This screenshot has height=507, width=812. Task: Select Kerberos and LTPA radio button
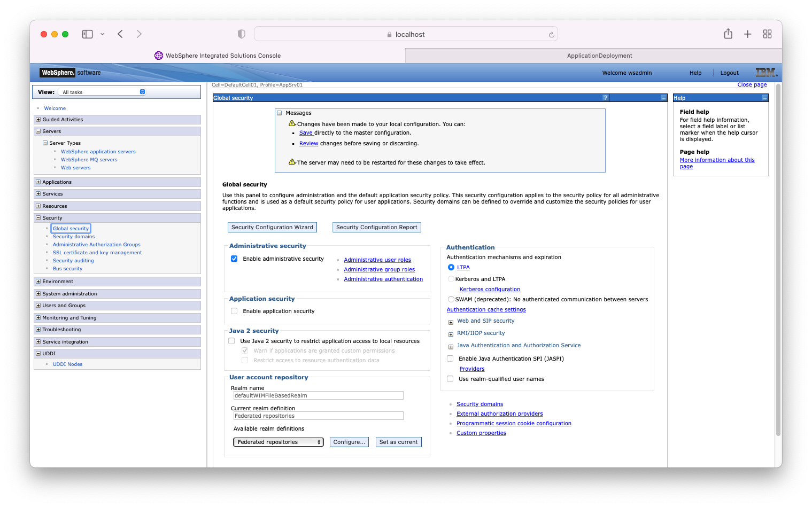point(451,279)
